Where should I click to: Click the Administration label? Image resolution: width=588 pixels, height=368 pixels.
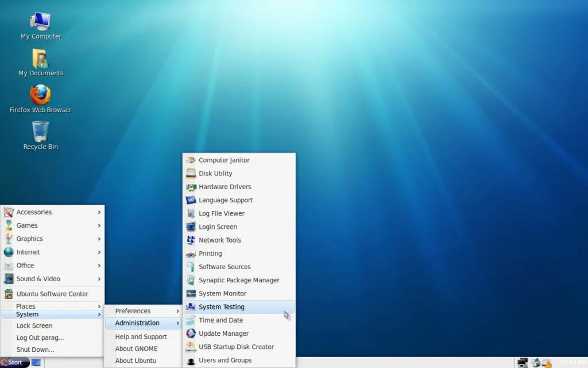[137, 323]
